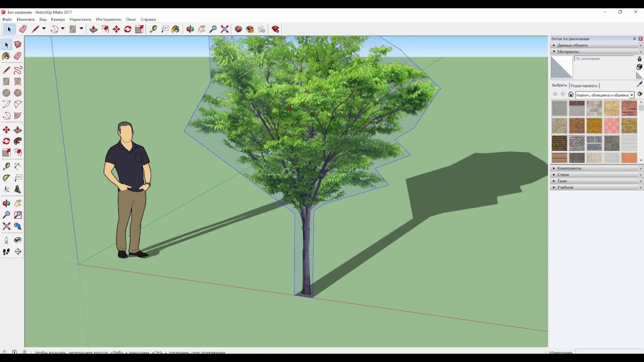Open the line tool dropdown arrow
644x362 pixels.
click(44, 29)
